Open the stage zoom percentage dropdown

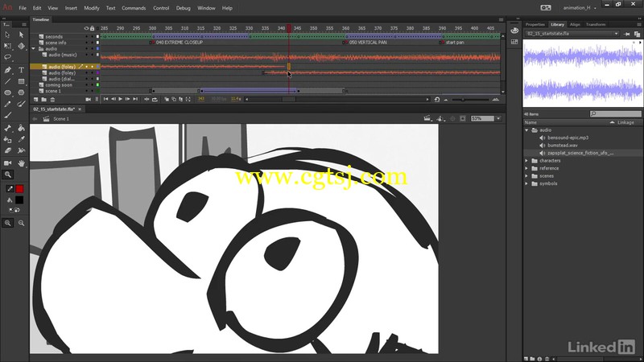pyautogui.click(x=498, y=118)
